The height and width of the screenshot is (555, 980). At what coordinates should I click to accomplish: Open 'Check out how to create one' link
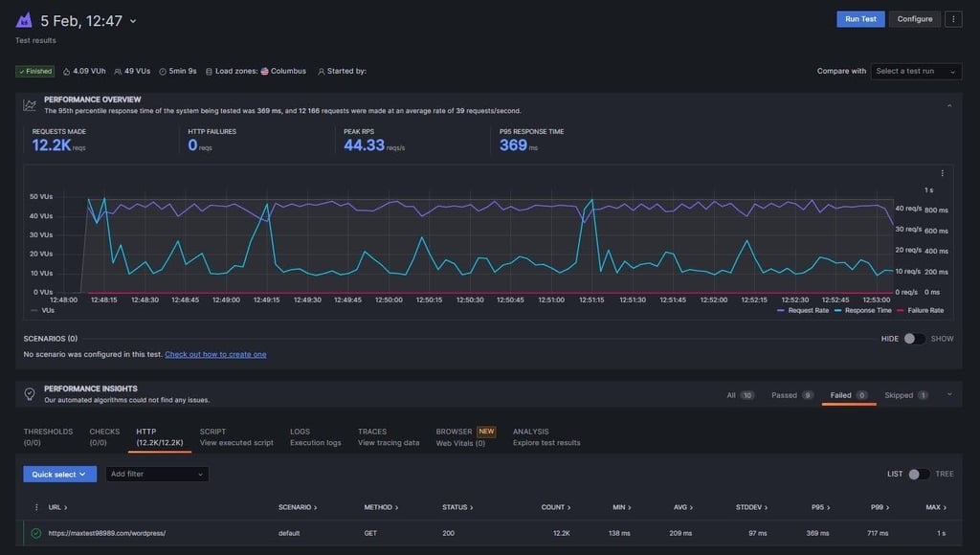click(x=215, y=354)
